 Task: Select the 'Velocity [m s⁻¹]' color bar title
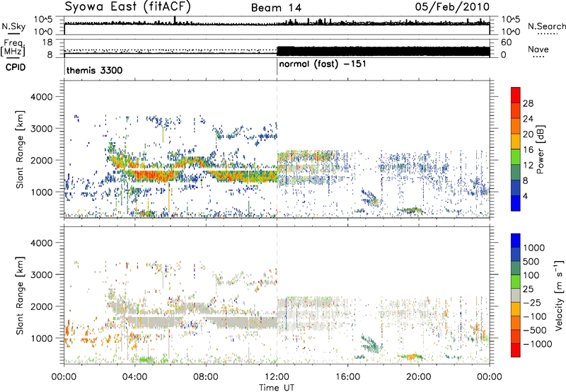[x=559, y=295]
